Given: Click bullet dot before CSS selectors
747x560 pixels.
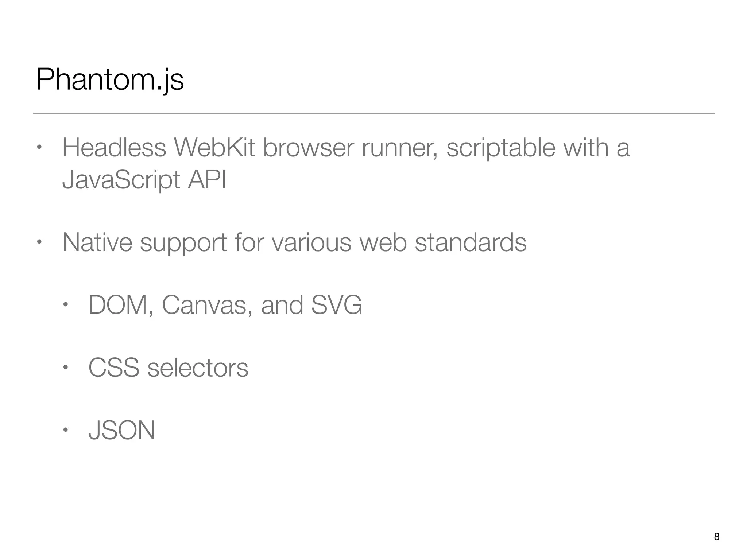Looking at the screenshot, I should coord(65,367).
